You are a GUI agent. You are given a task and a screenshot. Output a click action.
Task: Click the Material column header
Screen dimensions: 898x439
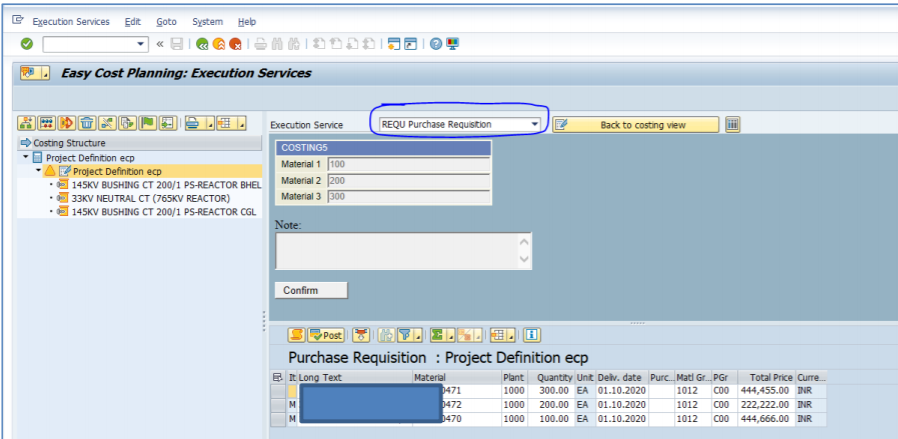tap(456, 378)
